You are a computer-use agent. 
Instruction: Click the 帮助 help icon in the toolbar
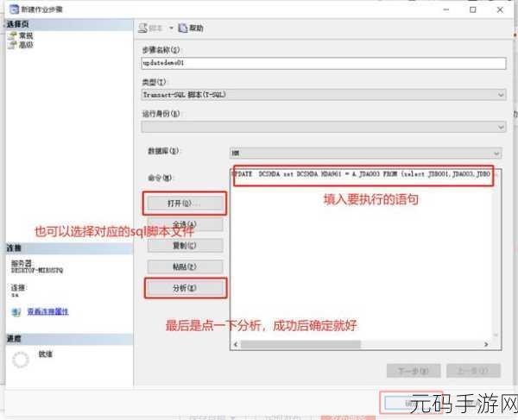click(183, 28)
